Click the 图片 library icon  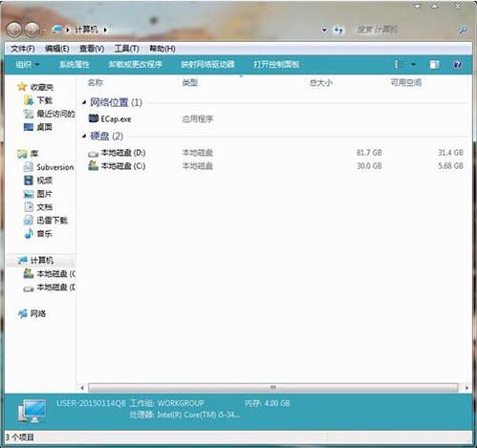coord(29,194)
